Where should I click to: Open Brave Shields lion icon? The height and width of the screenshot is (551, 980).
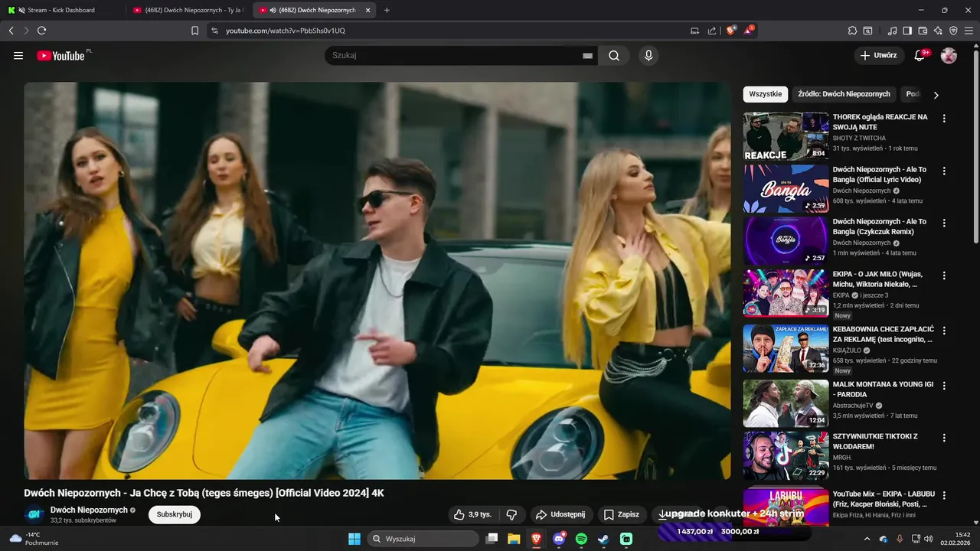pyautogui.click(x=730, y=31)
